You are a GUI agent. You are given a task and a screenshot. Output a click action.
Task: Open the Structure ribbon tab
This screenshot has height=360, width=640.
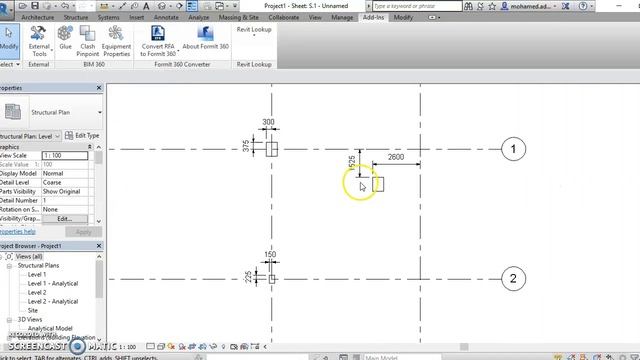coord(76,18)
